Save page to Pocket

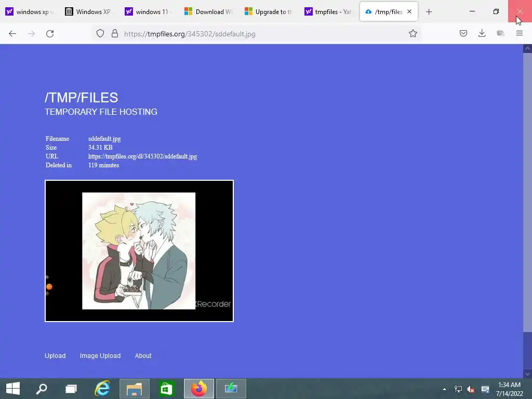tap(463, 34)
